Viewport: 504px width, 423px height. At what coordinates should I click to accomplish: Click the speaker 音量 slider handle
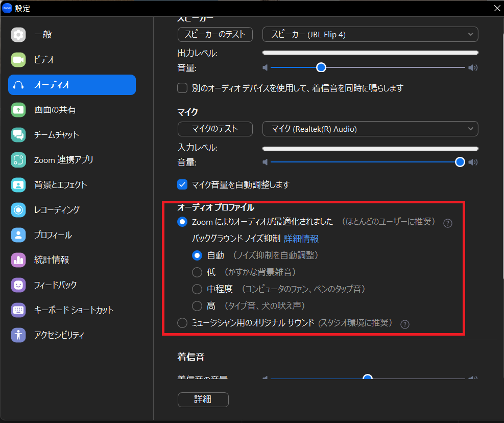(321, 67)
